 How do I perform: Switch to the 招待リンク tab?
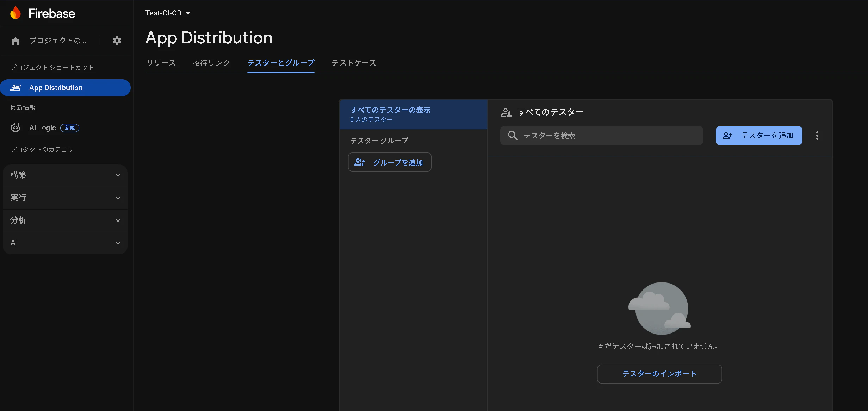(x=211, y=63)
